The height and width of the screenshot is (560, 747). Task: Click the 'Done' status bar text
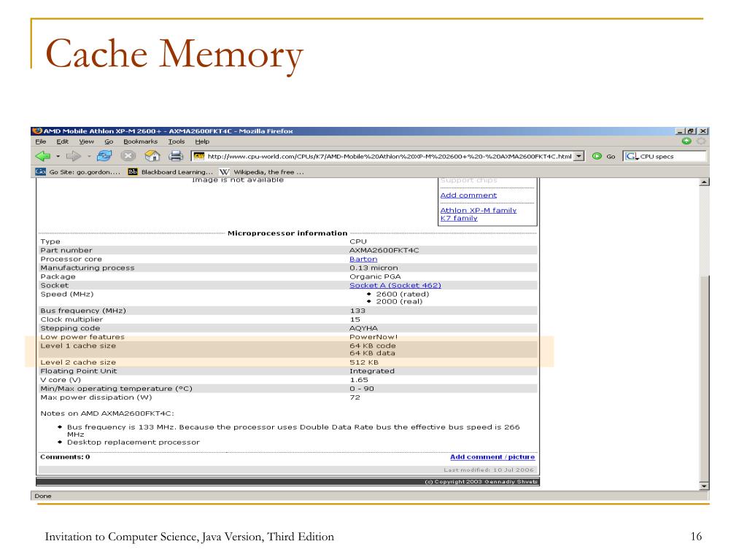(x=43, y=496)
